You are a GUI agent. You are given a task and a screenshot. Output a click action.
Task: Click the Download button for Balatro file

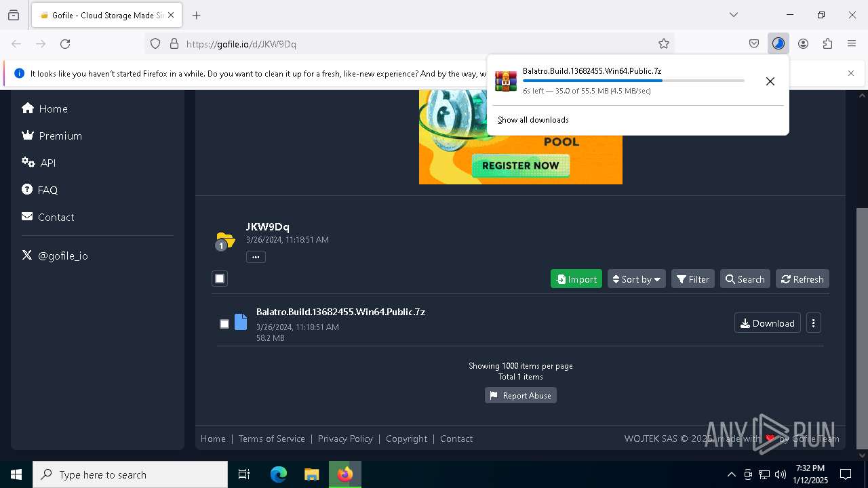(x=768, y=323)
